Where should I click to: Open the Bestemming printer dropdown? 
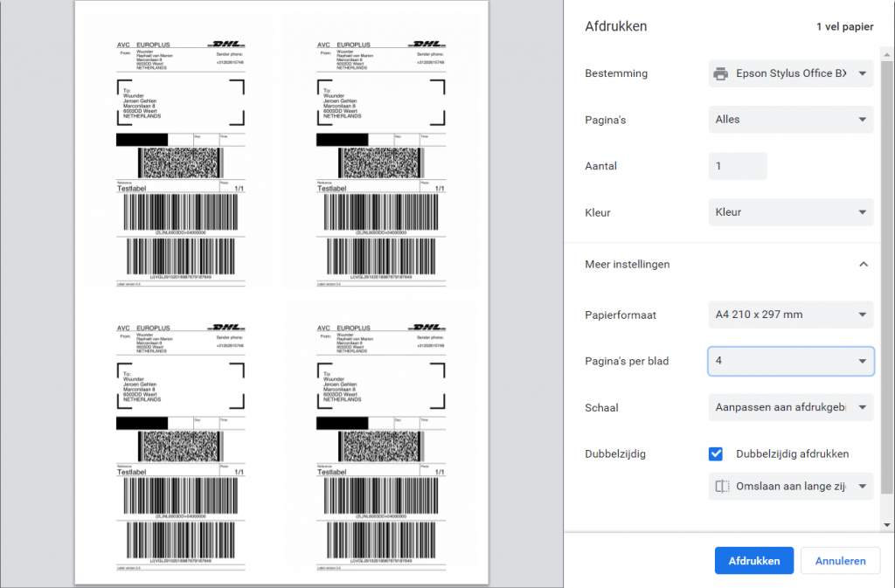click(x=790, y=73)
